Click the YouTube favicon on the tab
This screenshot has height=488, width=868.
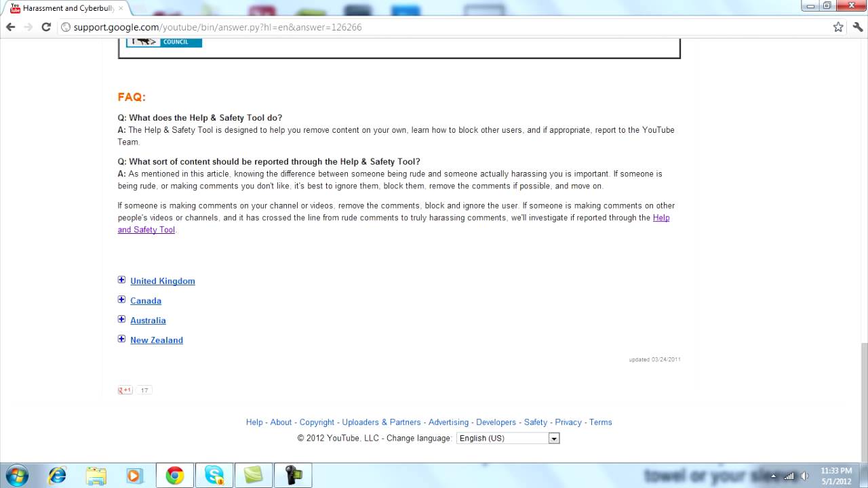click(x=15, y=8)
